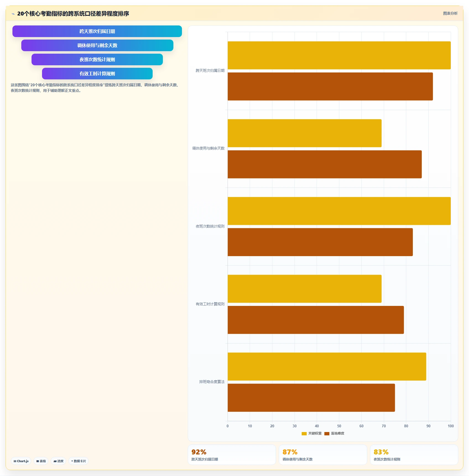This screenshot has height=476, width=469.
Task: Select the 表格 tag chip
Action: tap(41, 461)
